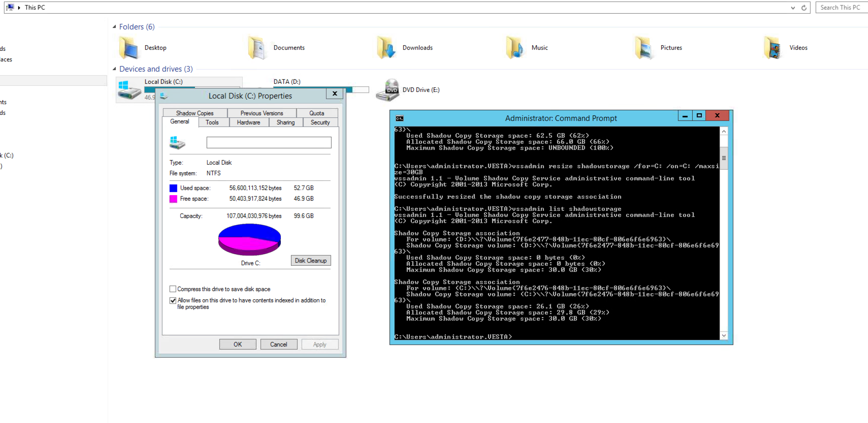Select the DVD Drive (E:) icon
This screenshot has width=868, height=423.
(x=388, y=90)
